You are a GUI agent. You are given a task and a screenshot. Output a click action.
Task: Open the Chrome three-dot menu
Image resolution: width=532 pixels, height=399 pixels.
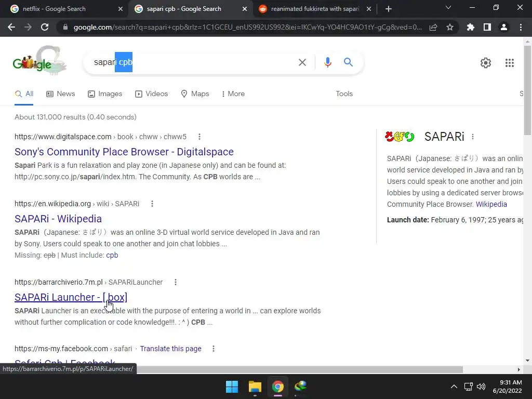(521, 27)
